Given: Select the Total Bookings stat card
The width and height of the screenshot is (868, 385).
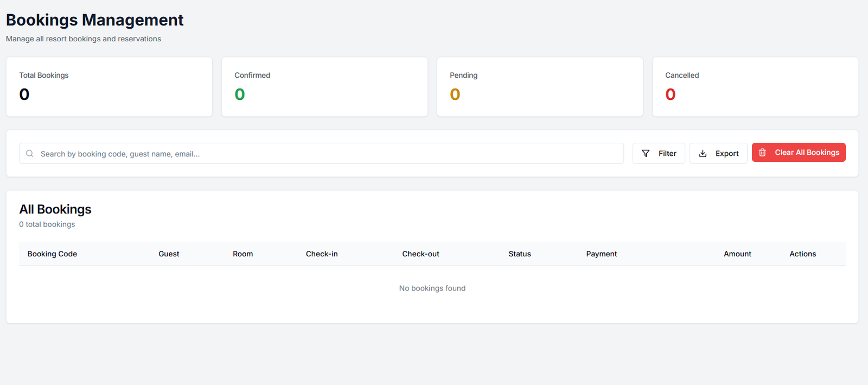Looking at the screenshot, I should (109, 87).
